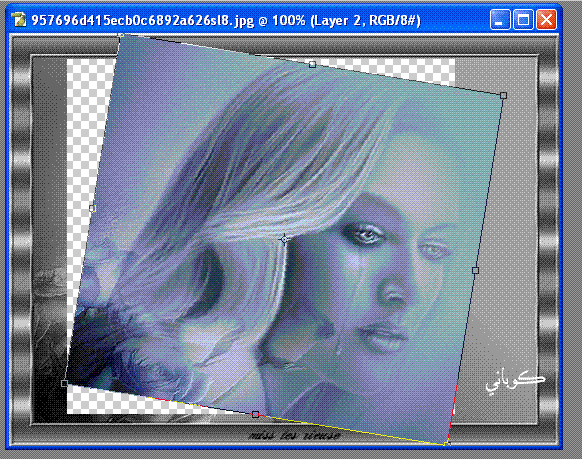Image resolution: width=582 pixels, height=459 pixels.
Task: Click the document title bar text
Action: tap(226, 20)
